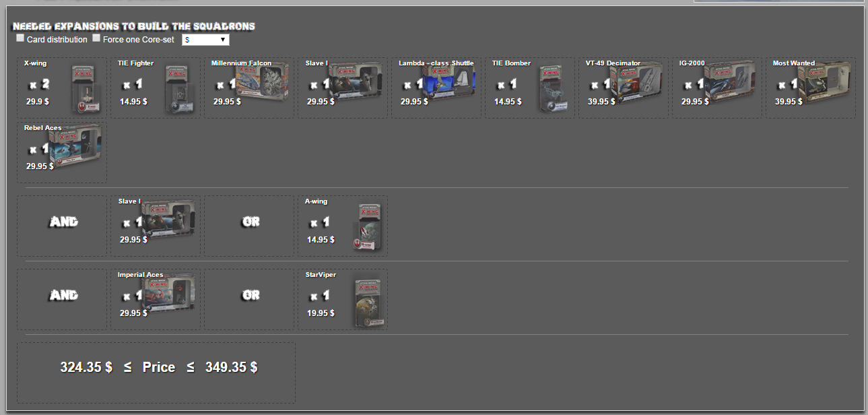Select the 'Millennium Falcon' name label
Viewport: 868px width, 415px height.
241,63
